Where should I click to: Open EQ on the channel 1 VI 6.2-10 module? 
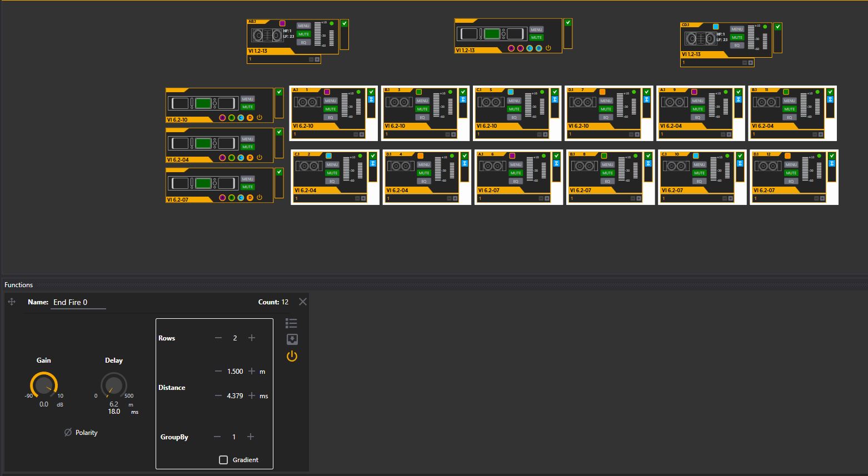[330, 117]
